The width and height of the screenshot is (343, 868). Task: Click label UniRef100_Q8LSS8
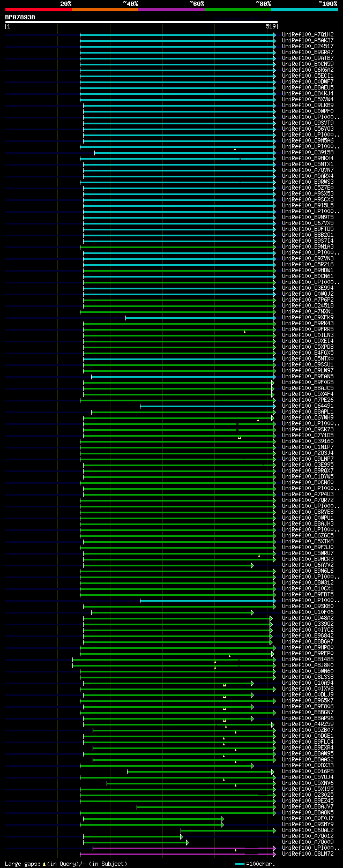click(x=308, y=677)
